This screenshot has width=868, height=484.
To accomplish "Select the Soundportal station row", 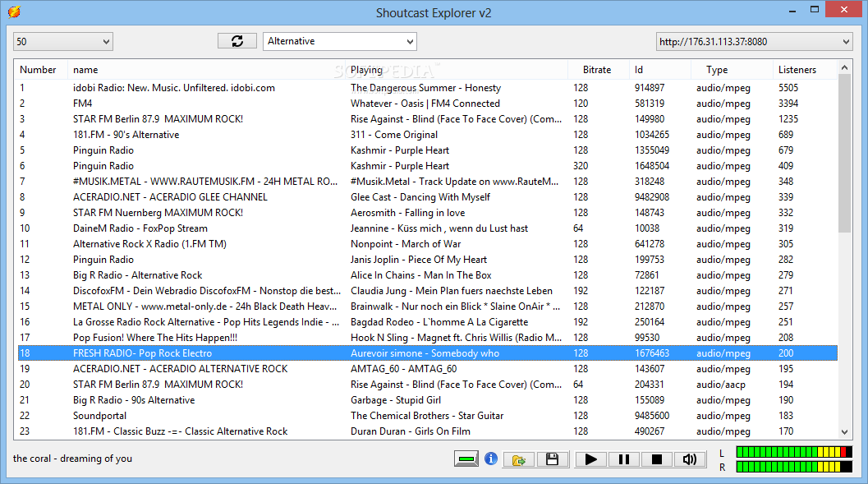I will point(427,415).
